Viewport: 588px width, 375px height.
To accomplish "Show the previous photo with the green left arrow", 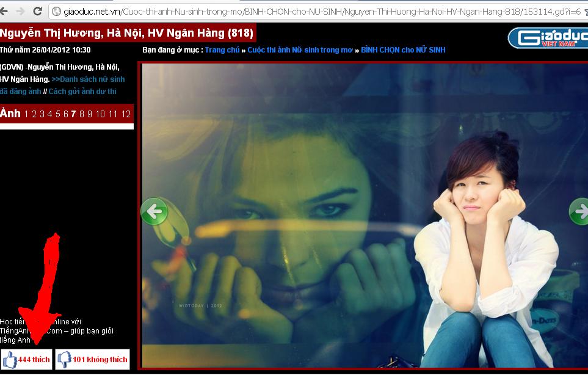I will 154,211.
